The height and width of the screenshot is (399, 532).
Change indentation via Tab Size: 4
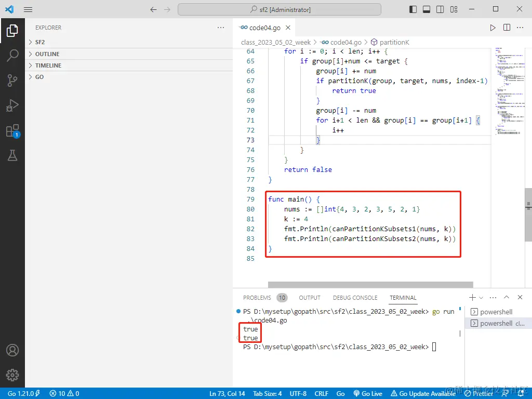click(x=268, y=393)
